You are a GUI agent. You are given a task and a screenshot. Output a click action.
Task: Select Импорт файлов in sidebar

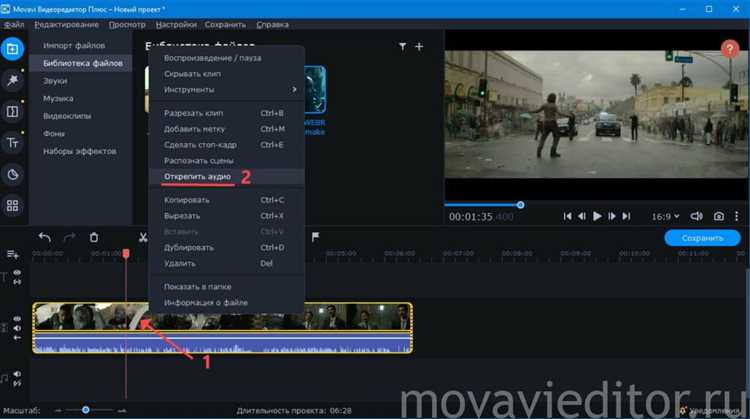click(x=80, y=45)
